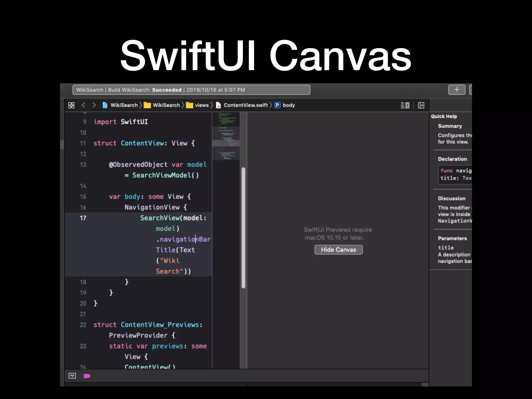Click the build Succeeded activity status bar
The height and width of the screenshot is (399, 532).
click(x=191, y=90)
